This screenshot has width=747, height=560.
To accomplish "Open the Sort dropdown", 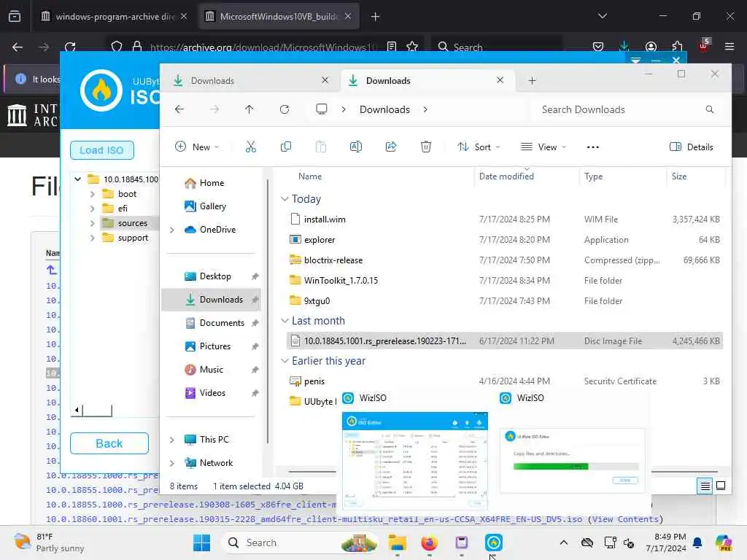I will point(479,147).
